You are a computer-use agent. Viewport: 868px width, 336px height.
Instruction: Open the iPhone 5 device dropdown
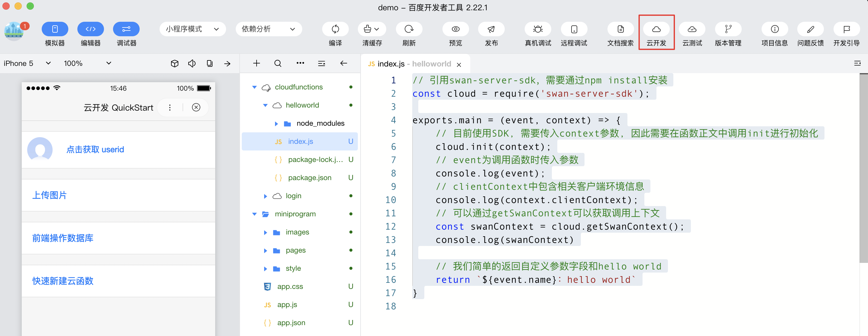coord(27,63)
